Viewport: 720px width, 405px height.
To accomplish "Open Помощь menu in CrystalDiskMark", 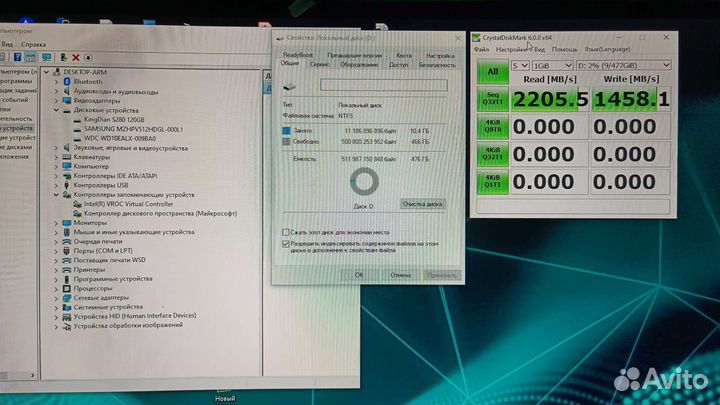I will (x=564, y=49).
